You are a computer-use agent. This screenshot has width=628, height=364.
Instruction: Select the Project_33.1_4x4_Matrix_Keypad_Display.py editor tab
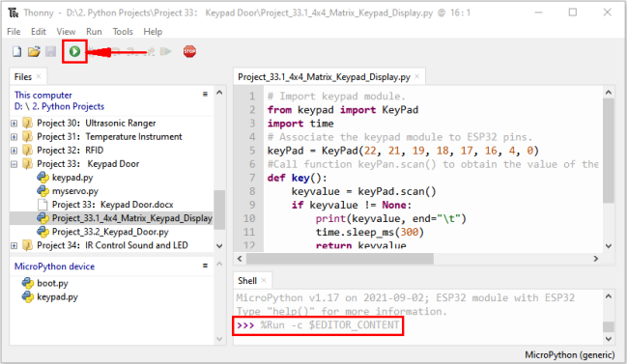pos(324,77)
